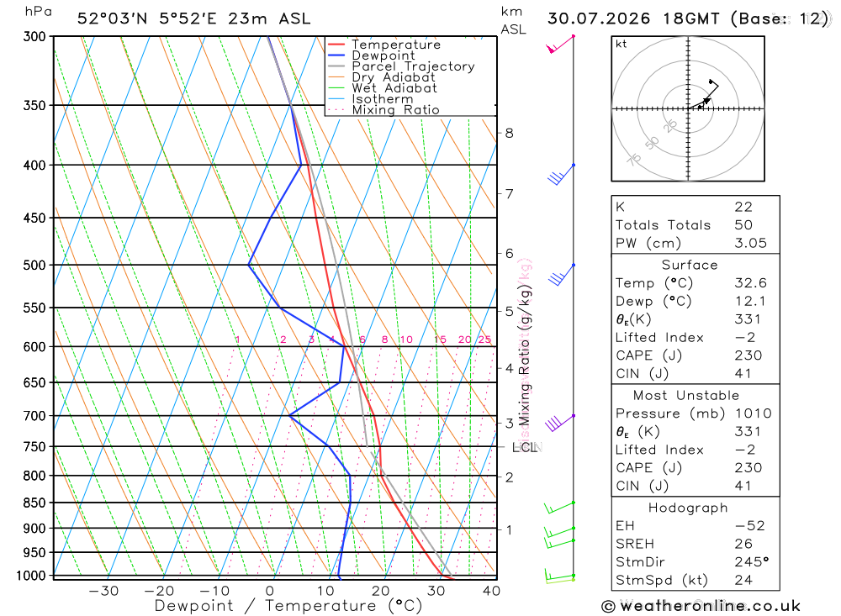Click the station coordinates '52°03'N 5°52'E 23m ASL'
Screen dimensions: 841x616
(x=193, y=18)
